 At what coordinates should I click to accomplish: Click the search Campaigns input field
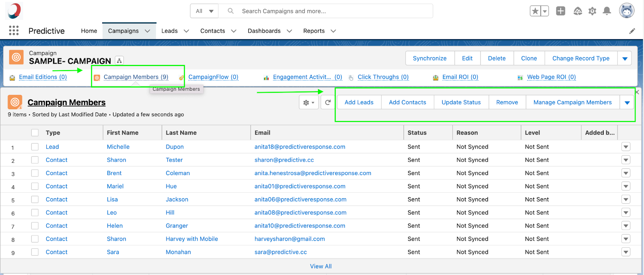325,11
